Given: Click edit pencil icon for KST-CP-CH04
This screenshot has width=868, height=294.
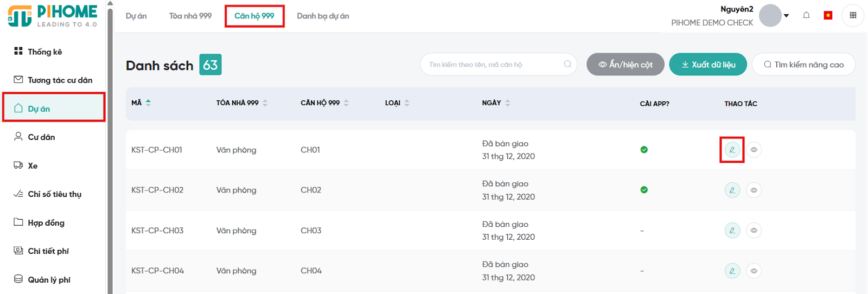Looking at the screenshot, I should click(x=732, y=271).
